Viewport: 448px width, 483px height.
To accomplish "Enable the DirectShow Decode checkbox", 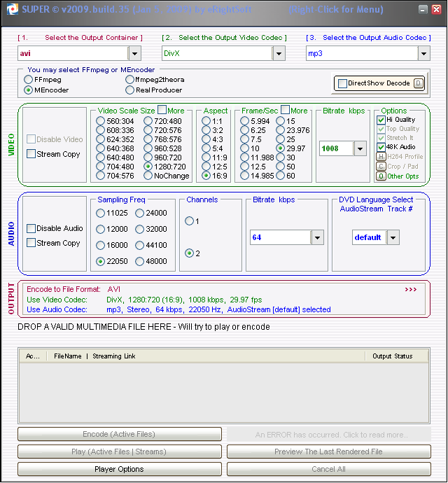I will [342, 83].
